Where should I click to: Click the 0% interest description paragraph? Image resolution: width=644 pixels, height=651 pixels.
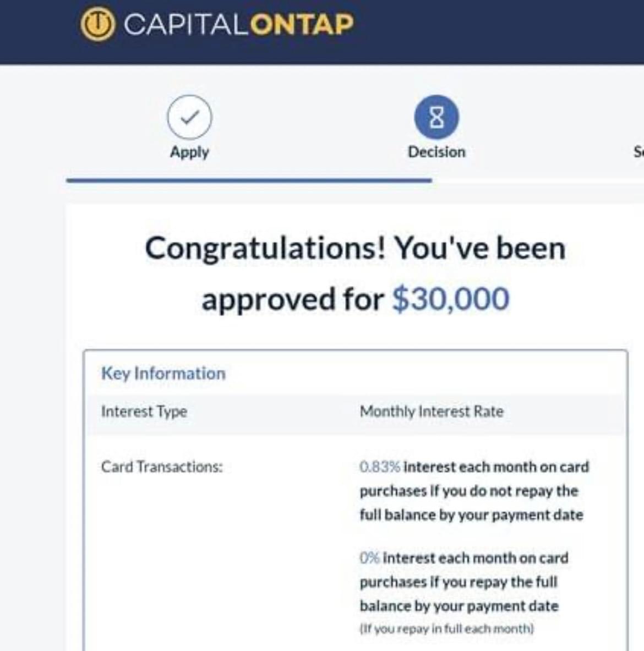464,582
